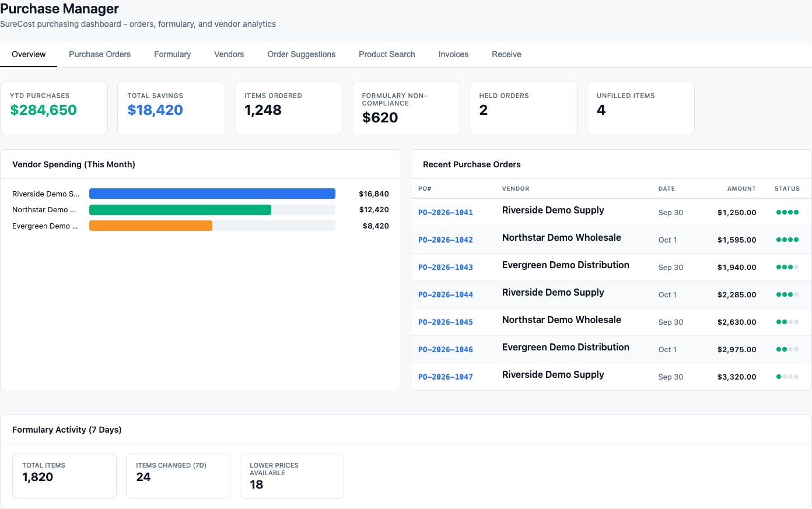Open purchase order PO-2026-1044
Screen dimensions: 812x509
(446, 294)
